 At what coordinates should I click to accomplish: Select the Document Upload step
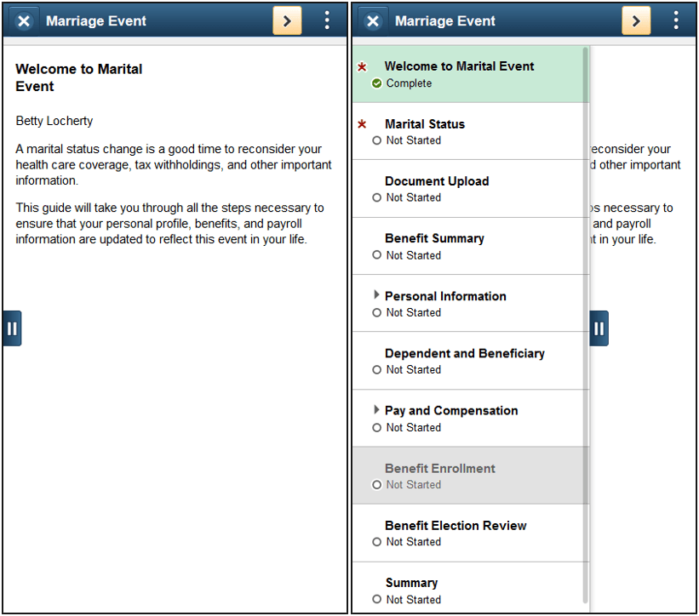(437, 181)
